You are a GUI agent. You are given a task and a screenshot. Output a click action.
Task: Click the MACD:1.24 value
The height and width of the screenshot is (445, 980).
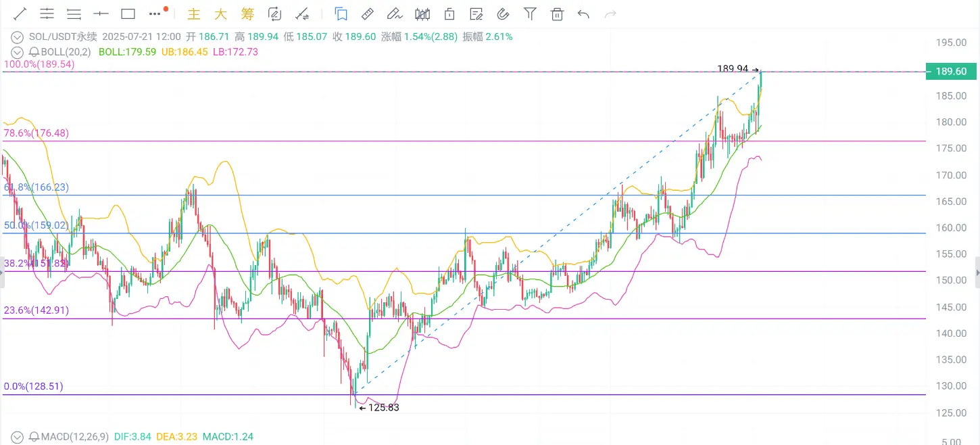coord(228,437)
